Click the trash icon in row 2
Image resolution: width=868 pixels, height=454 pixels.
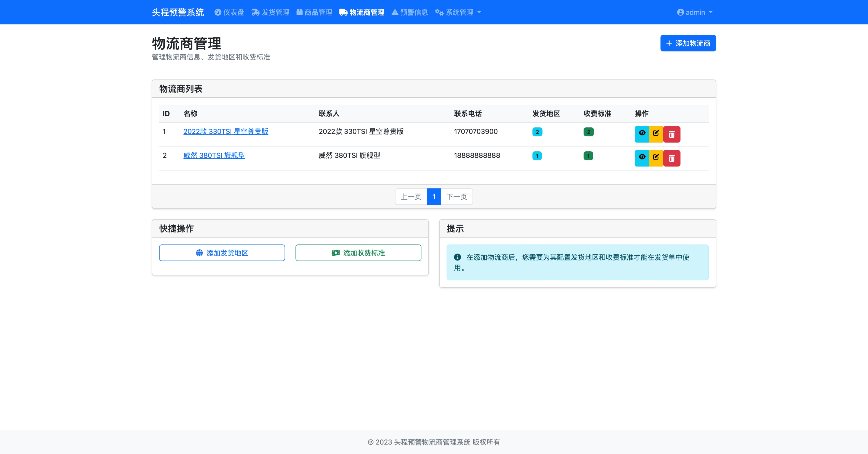[x=671, y=158]
